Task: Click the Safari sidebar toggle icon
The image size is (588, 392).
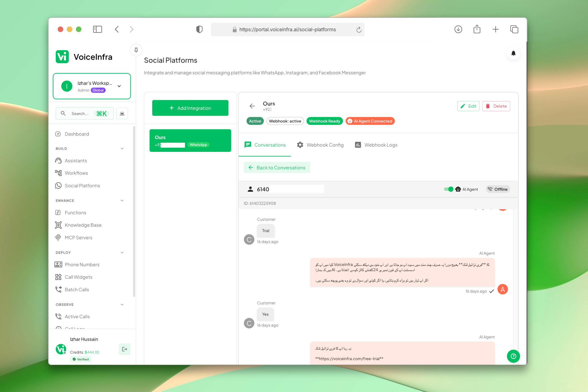Action: coord(97,29)
